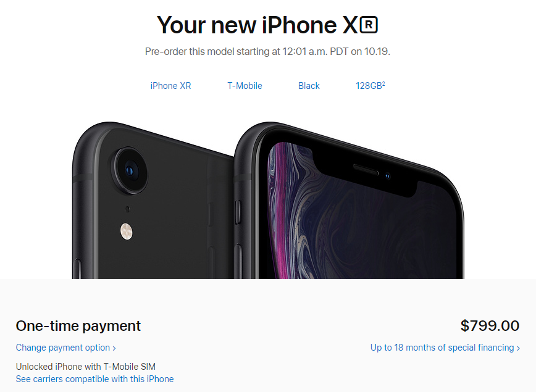Click the One-time payment heading
536x392 pixels.
[x=78, y=326]
